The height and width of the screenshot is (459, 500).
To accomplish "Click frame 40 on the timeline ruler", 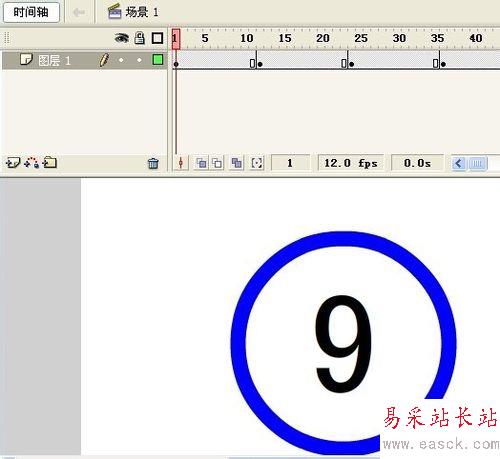I will pos(476,38).
